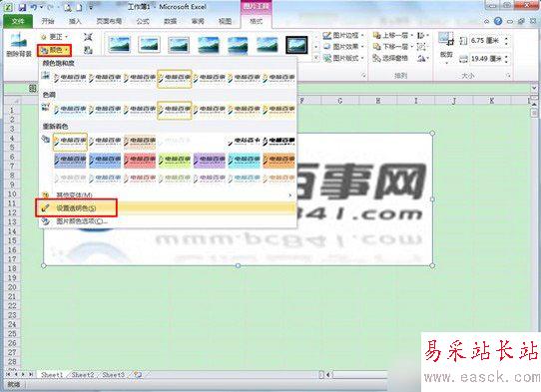Image resolution: width=541 pixels, height=392 pixels.
Task: Click the Remove Background (删除背景) button
Action: click(x=19, y=45)
